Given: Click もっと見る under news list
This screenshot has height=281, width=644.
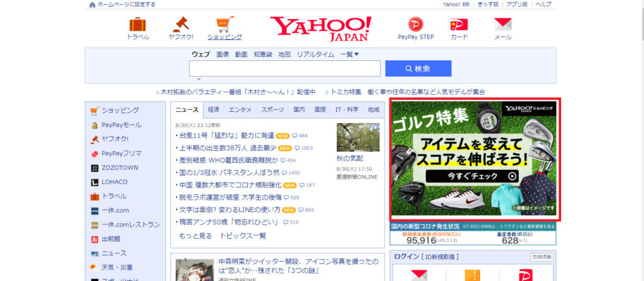Looking at the screenshot, I should point(195,236).
